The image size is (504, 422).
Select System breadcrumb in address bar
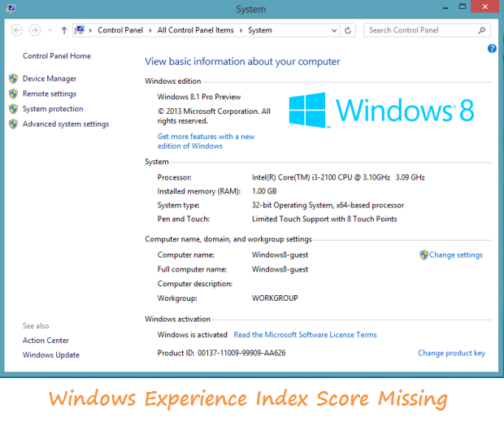(259, 30)
